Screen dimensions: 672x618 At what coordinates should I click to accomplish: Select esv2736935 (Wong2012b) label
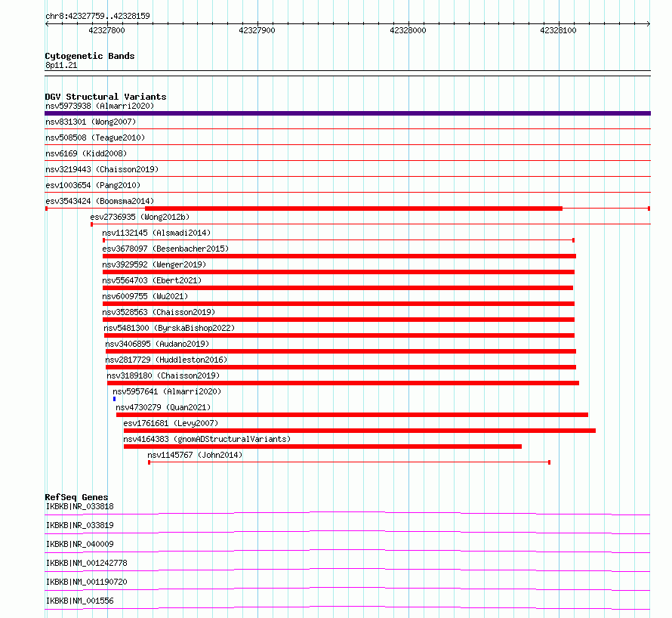click(x=140, y=217)
